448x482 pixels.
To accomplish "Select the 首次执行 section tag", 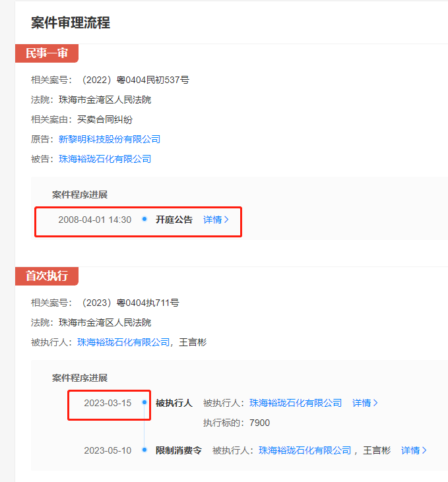I will pyautogui.click(x=47, y=276).
